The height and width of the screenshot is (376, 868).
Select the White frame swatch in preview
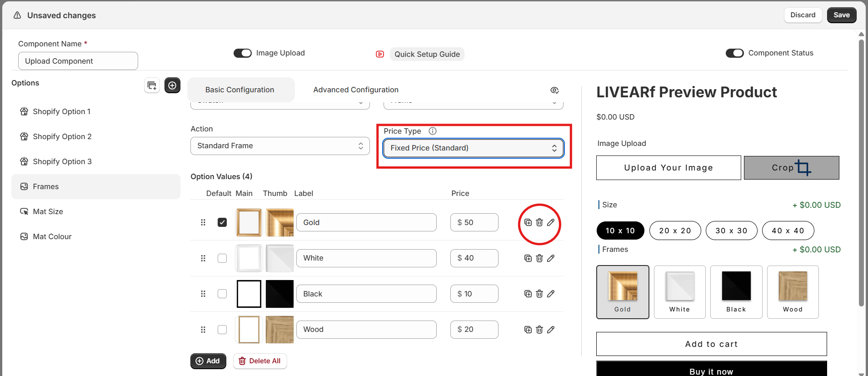click(x=680, y=292)
